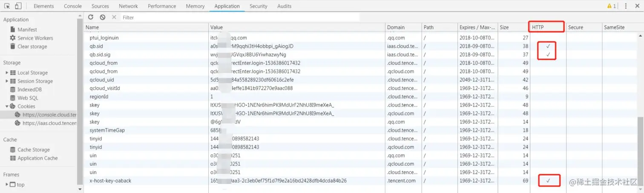Click the sidebar scroll-down arrow

click(x=80, y=189)
